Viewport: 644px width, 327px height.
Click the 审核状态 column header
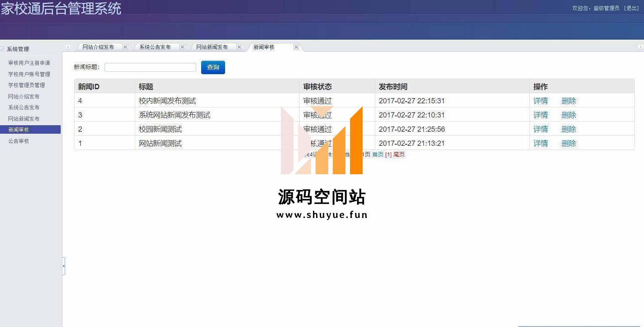337,86
